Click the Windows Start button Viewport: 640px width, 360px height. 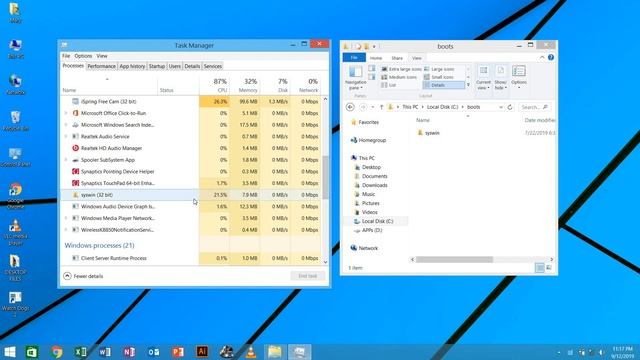[x=10, y=352]
